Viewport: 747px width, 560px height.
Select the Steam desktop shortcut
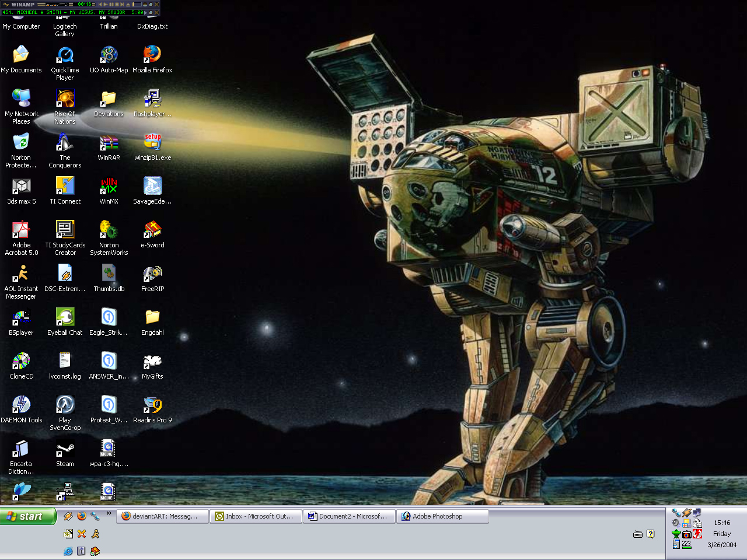click(x=65, y=453)
